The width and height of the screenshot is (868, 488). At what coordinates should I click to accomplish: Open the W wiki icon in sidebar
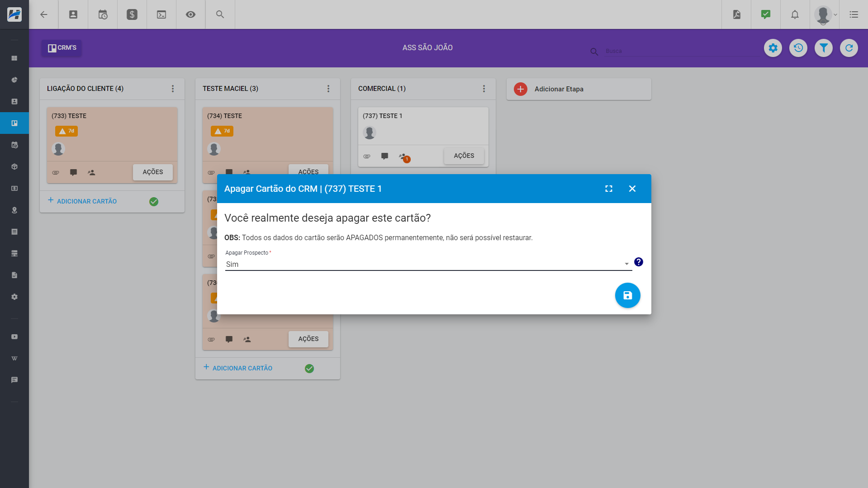(x=14, y=359)
